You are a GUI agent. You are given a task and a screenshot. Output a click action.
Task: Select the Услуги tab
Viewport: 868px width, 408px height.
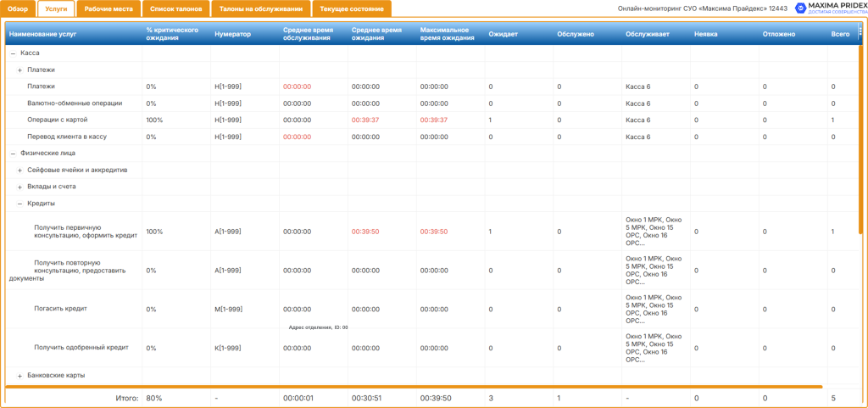(x=56, y=8)
